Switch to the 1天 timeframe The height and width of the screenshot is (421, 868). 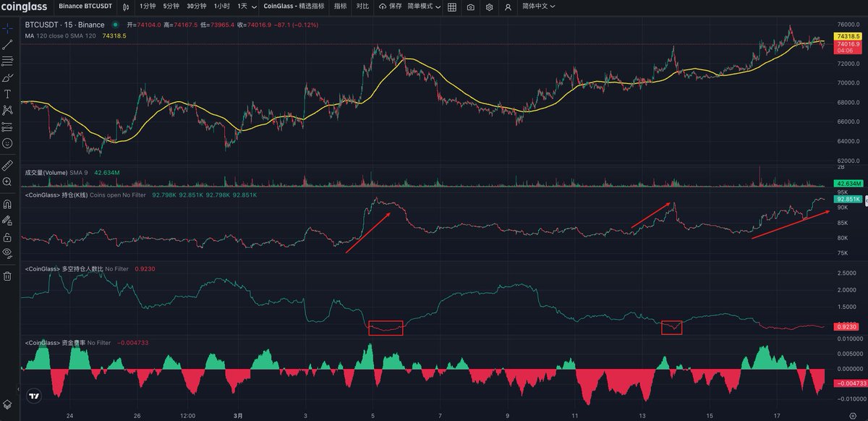(x=242, y=7)
